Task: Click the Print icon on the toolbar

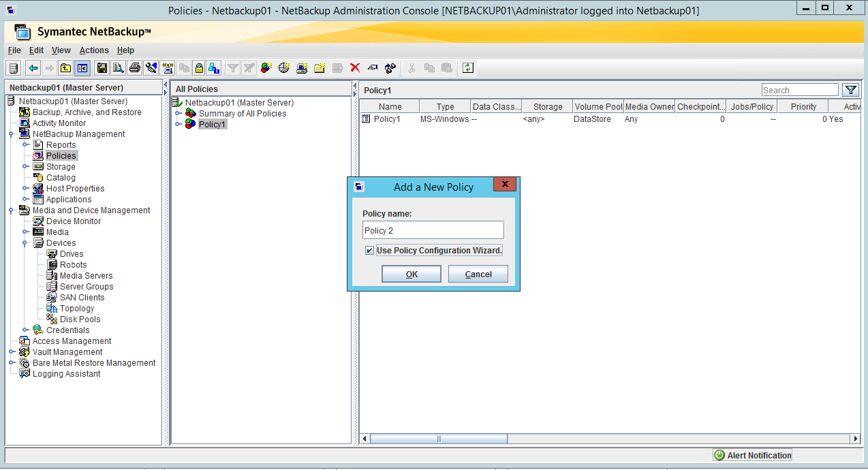Action: (134, 67)
